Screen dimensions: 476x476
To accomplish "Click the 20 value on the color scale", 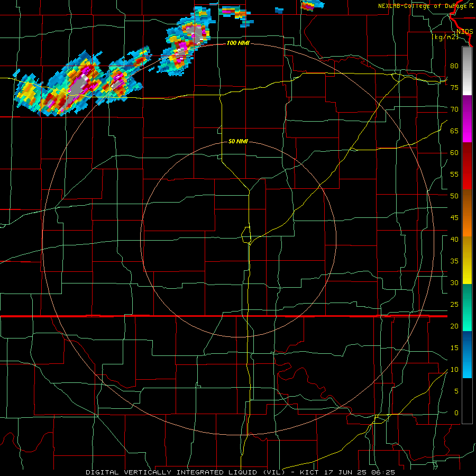I will tap(454, 326).
